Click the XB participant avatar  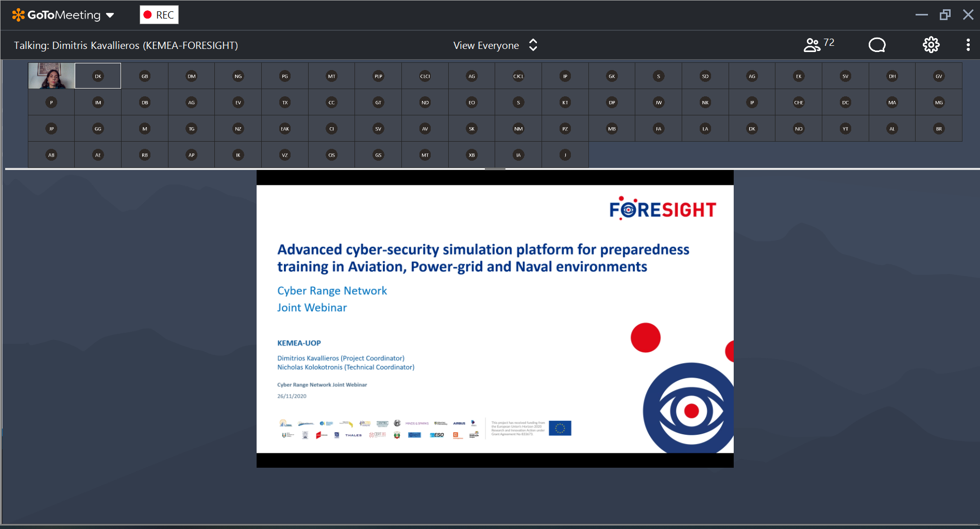pos(471,155)
